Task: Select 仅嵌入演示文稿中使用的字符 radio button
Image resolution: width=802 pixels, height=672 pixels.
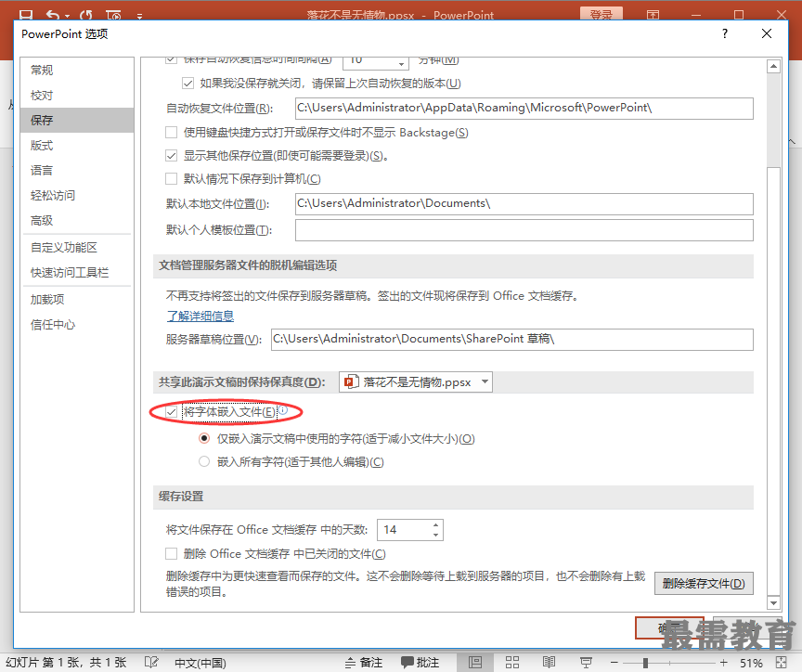Action: (204, 438)
